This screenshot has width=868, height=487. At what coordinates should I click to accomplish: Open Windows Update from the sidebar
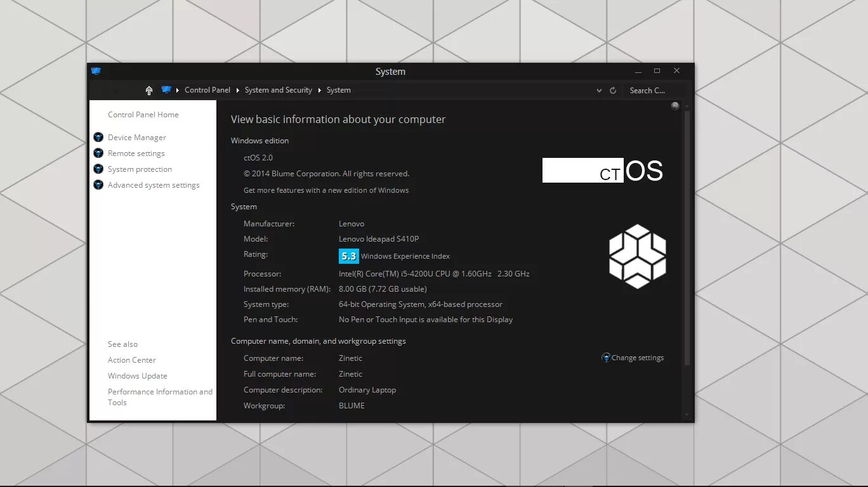click(x=137, y=375)
